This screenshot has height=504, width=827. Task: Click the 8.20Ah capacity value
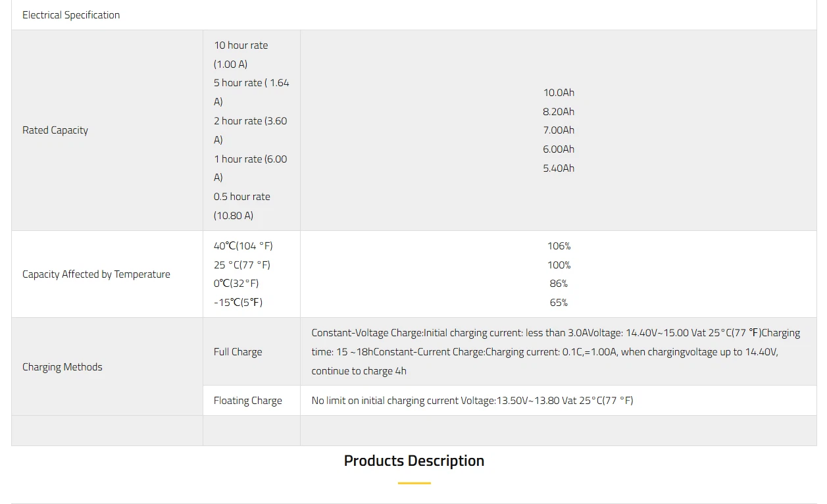point(559,112)
